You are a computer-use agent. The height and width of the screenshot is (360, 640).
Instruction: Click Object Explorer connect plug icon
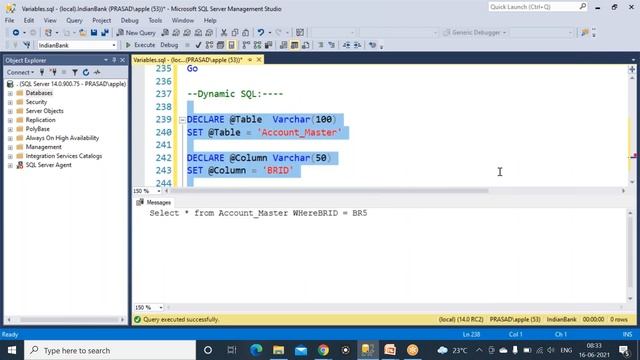click(x=42, y=72)
